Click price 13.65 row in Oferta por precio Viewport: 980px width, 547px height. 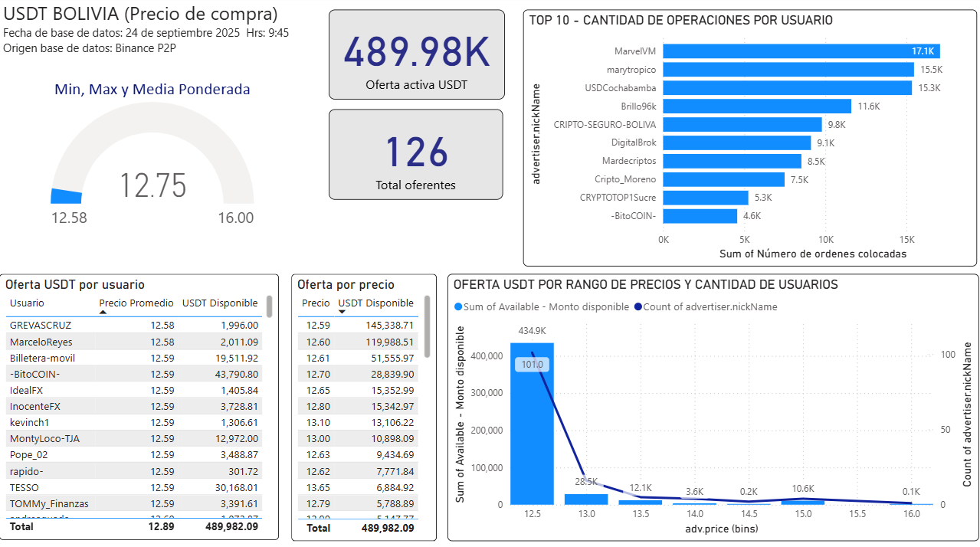pos(358,487)
